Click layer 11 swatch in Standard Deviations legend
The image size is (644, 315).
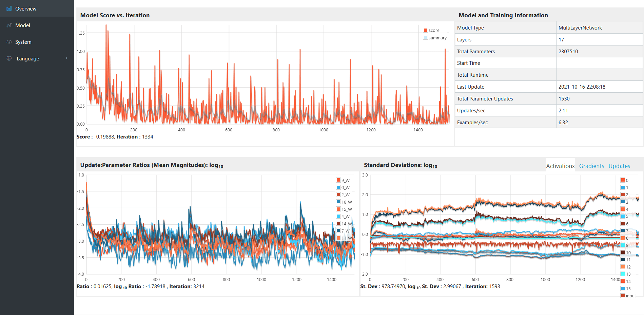623,260
